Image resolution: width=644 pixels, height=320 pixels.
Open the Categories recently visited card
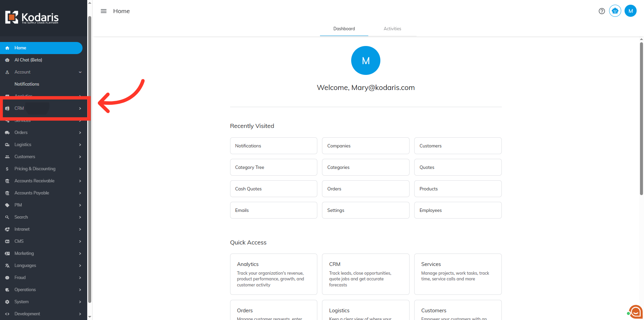(366, 167)
